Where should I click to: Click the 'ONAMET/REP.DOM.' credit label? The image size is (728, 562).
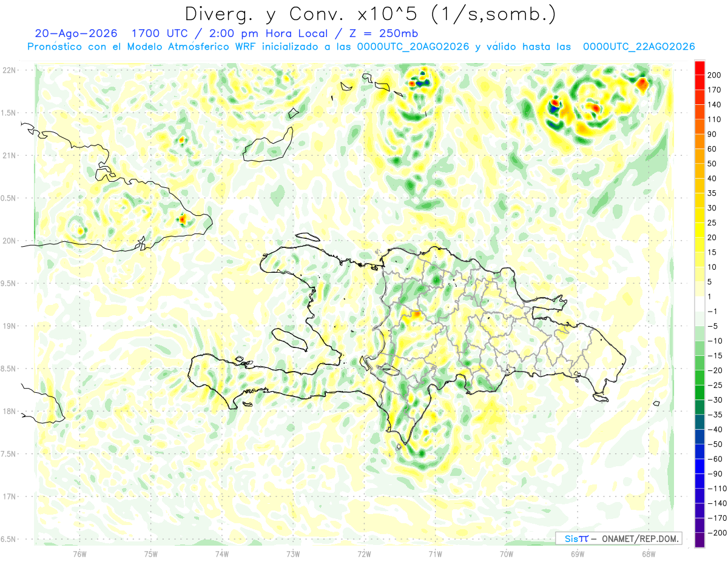(640, 539)
